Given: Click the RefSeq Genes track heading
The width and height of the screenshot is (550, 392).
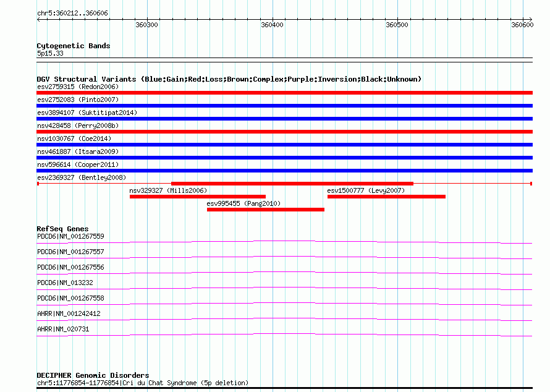Looking at the screenshot, I should point(62,229).
